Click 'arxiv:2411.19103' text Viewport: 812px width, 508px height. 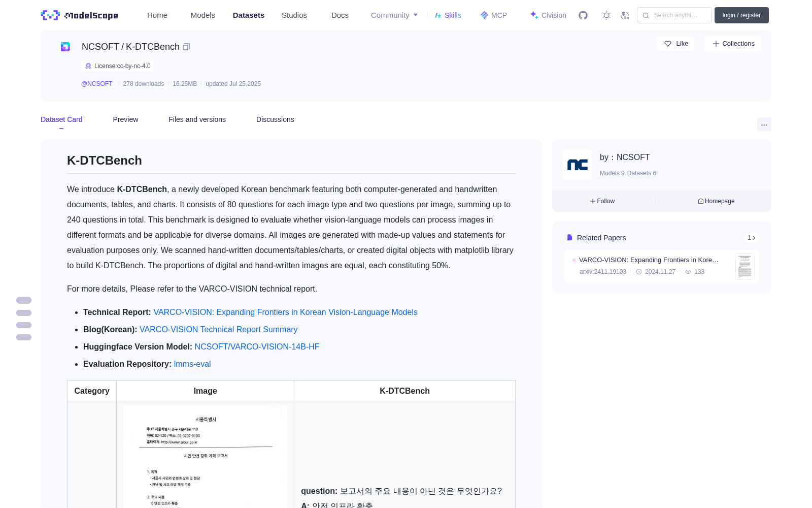(603, 272)
